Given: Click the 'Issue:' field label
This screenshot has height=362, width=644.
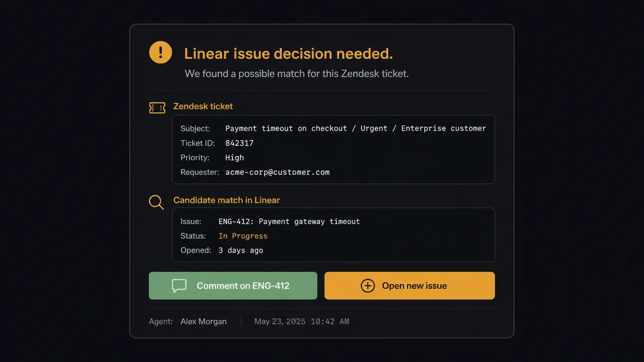Looking at the screenshot, I should pyautogui.click(x=191, y=221).
